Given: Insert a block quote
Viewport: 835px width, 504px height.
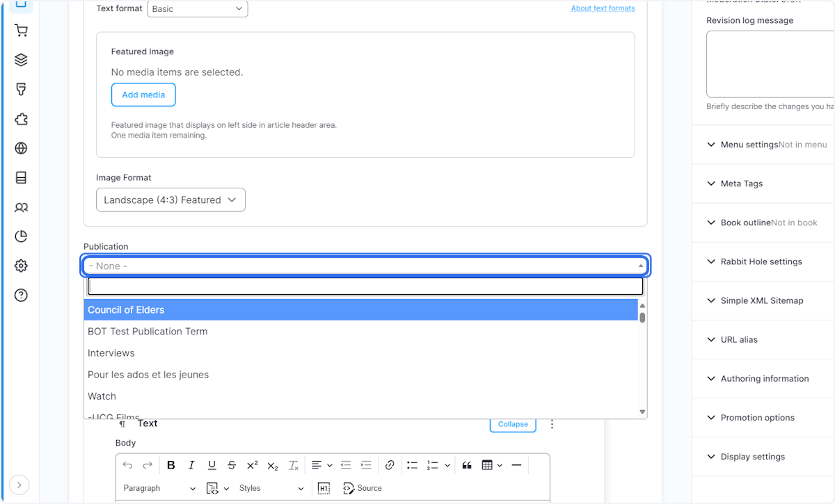Looking at the screenshot, I should tap(467, 465).
